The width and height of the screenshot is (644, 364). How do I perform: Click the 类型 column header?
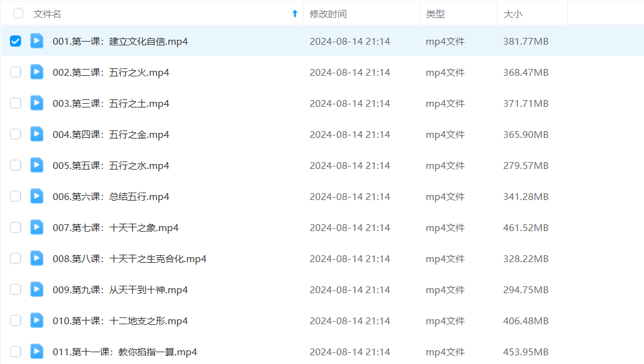tap(435, 14)
